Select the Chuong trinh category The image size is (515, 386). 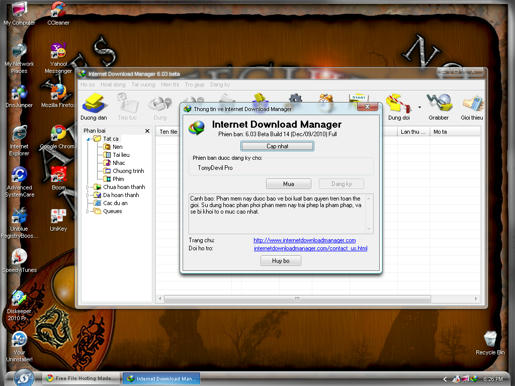tap(128, 171)
